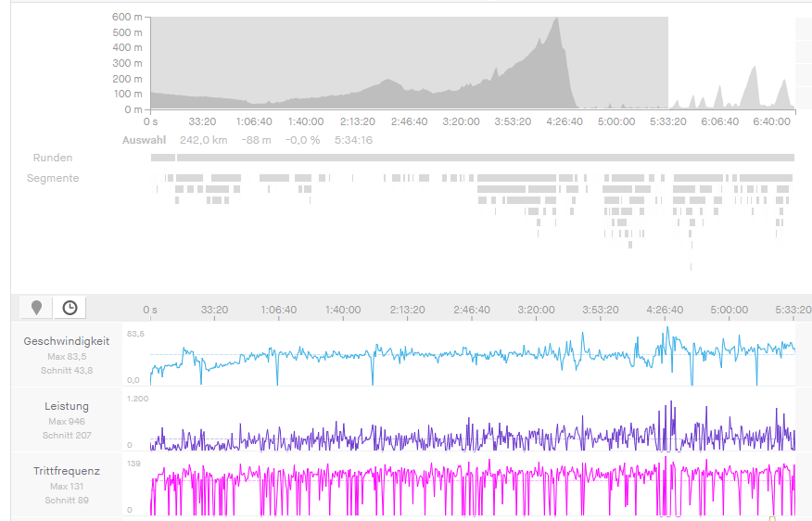
Task: Click the 242,0 km distance value
Action: pyautogui.click(x=203, y=140)
